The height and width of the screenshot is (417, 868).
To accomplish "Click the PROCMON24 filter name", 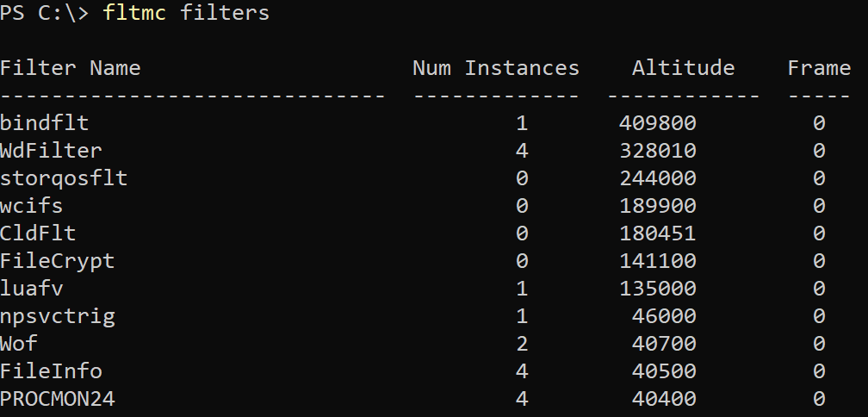I will tap(58, 399).
